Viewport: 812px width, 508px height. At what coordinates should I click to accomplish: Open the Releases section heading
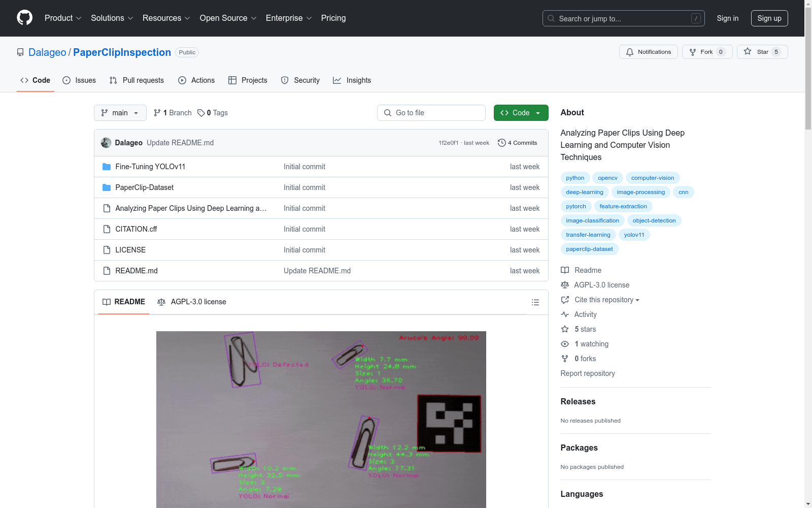[x=578, y=401]
